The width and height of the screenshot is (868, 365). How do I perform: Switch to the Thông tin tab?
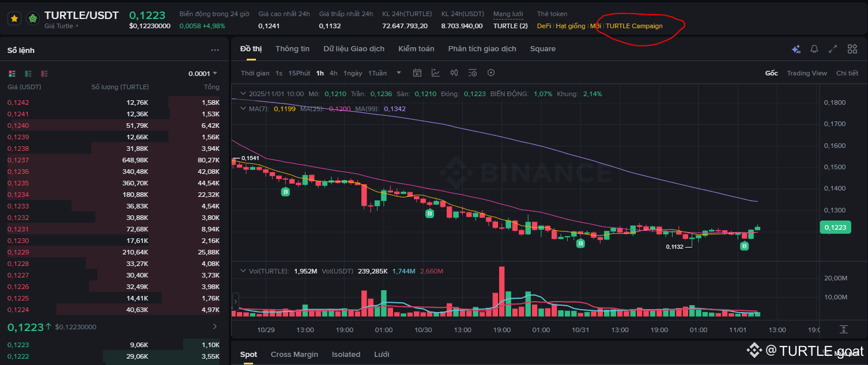point(292,49)
